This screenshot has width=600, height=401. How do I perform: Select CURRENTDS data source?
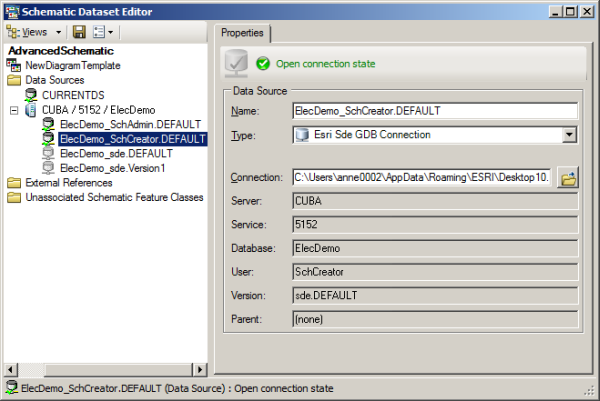click(x=73, y=95)
